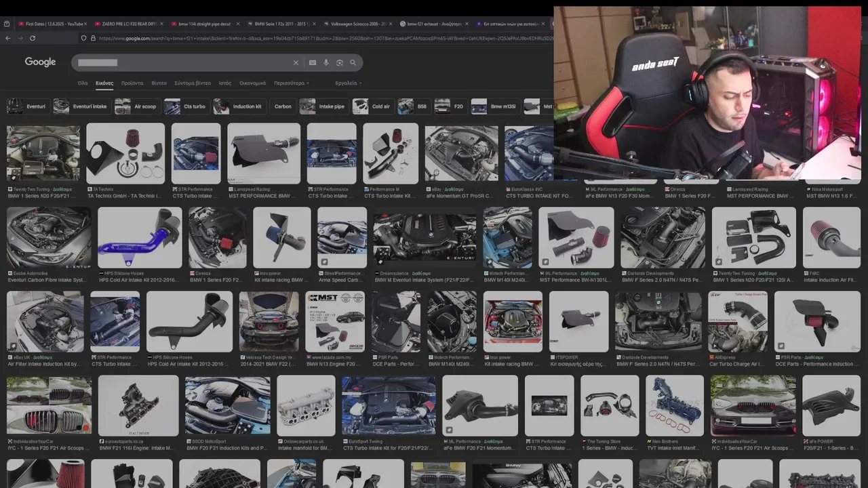The height and width of the screenshot is (488, 868).
Task: Select the B58 filter chip
Action: pyautogui.click(x=414, y=106)
